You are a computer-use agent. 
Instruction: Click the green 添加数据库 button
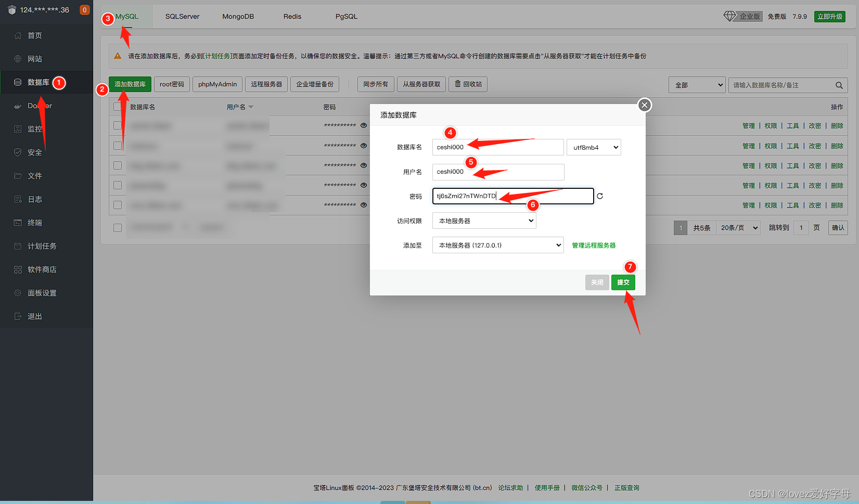coord(130,84)
